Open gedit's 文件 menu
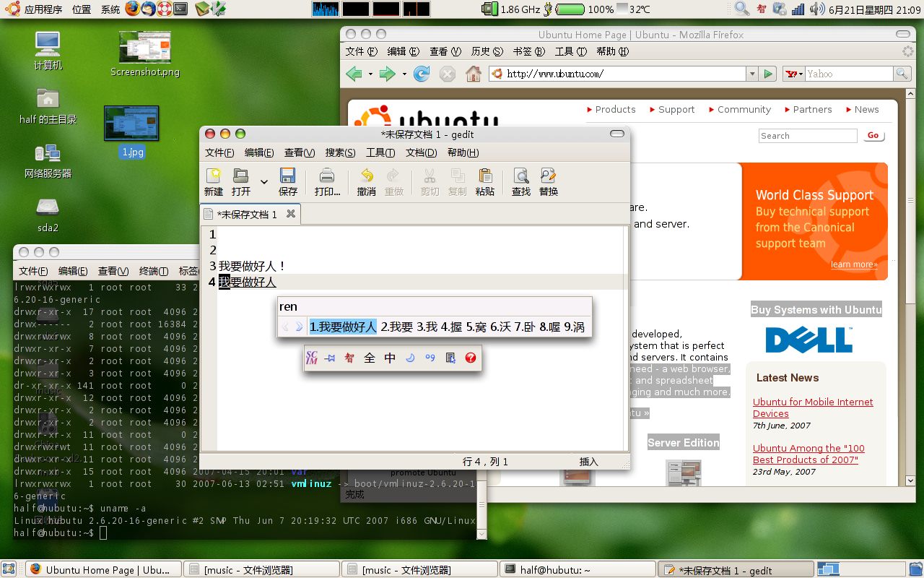The width and height of the screenshot is (924, 578). click(219, 152)
